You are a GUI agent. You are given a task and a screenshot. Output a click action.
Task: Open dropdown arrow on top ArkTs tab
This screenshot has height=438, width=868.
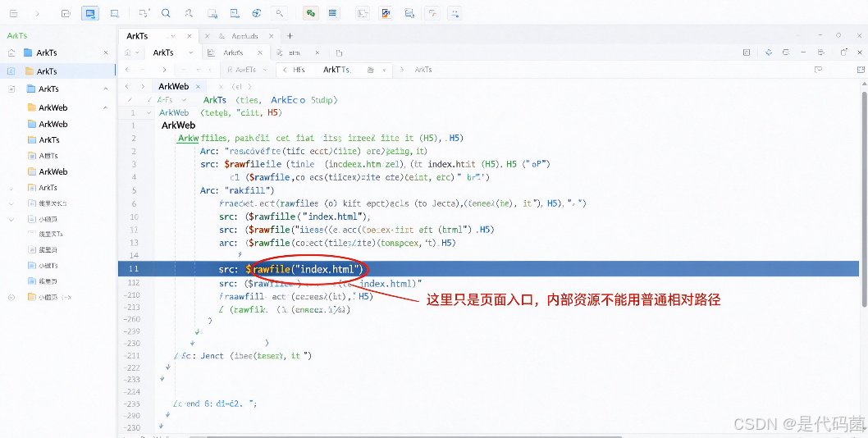coord(171,36)
